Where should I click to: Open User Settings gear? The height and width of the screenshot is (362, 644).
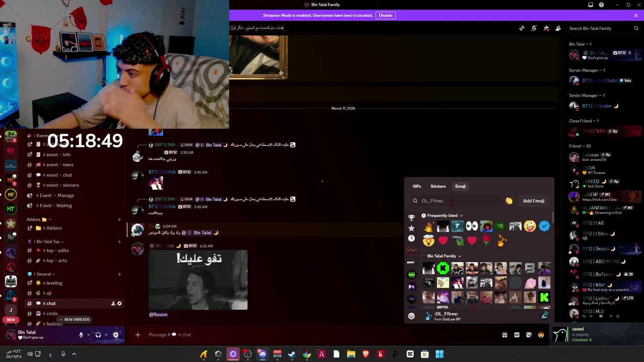116,335
